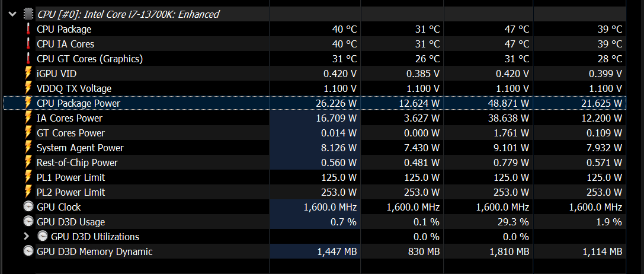Click the lightning icon beside iGPU VID
The width and height of the screenshot is (644, 274).
[28, 73]
